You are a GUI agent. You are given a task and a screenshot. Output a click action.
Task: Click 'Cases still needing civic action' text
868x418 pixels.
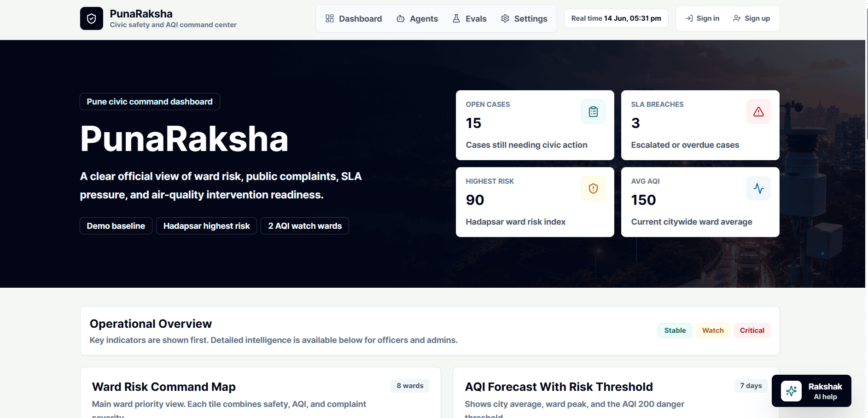[x=526, y=145]
